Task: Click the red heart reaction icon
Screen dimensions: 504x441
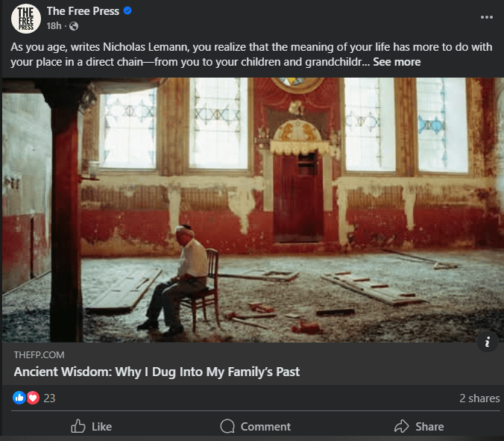Action: click(x=33, y=398)
